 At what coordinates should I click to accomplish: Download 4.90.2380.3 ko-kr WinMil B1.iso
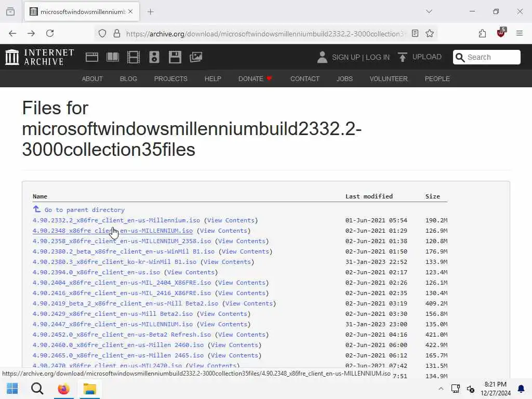point(114,262)
